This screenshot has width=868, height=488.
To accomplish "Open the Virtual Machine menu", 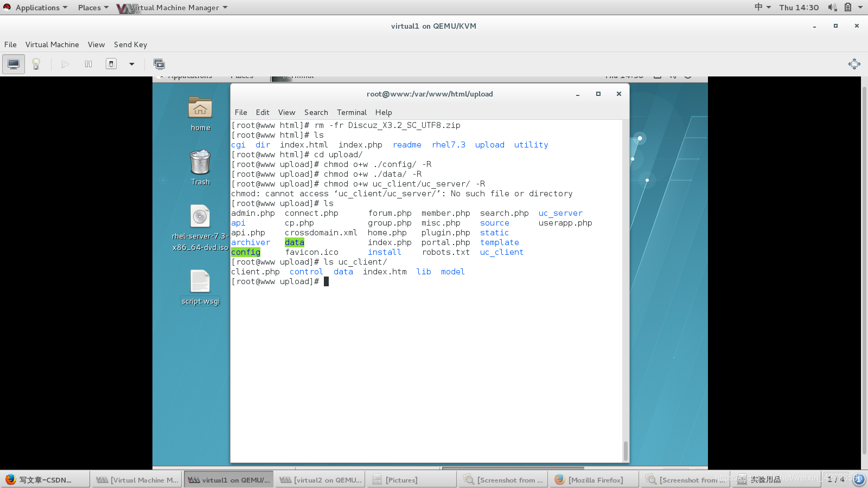I will point(52,44).
